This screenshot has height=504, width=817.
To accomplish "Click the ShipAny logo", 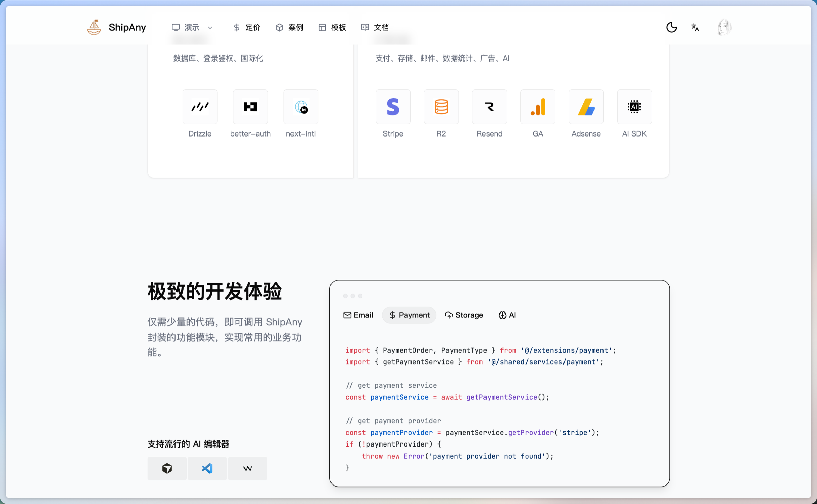I will pos(116,27).
